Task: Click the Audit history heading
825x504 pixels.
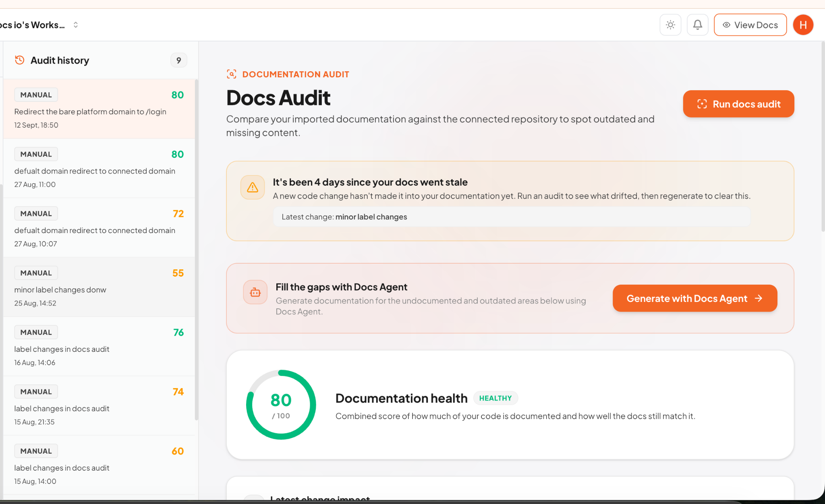Action: point(60,60)
